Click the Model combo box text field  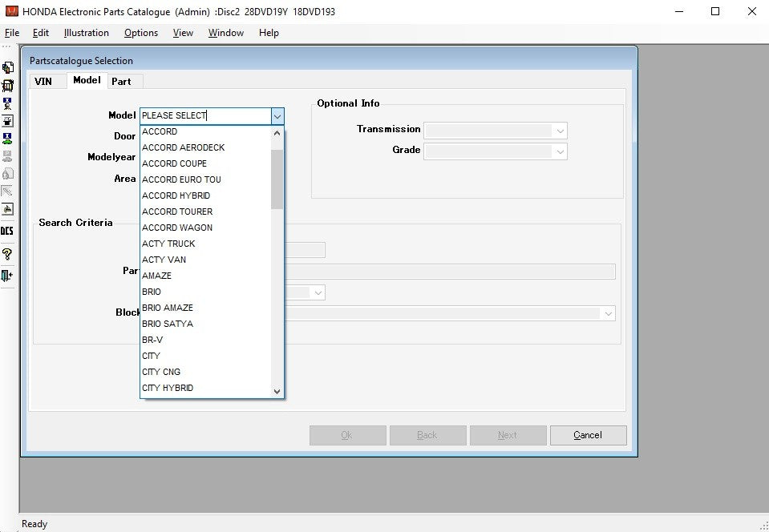[204, 116]
